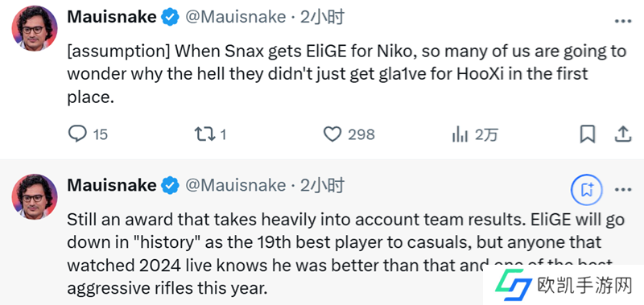Open the tweet text about EliGE award

point(346,254)
